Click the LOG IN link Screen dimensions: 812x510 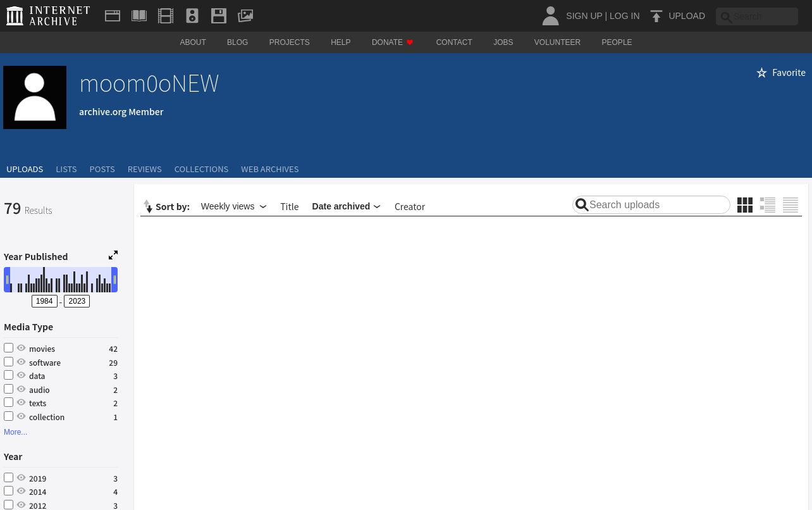(x=624, y=16)
